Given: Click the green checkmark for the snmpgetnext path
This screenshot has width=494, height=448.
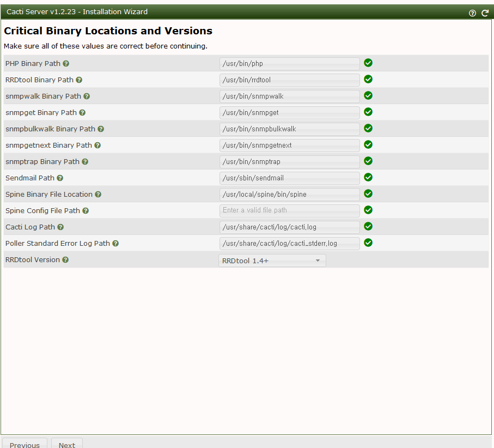Looking at the screenshot, I should coord(368,145).
